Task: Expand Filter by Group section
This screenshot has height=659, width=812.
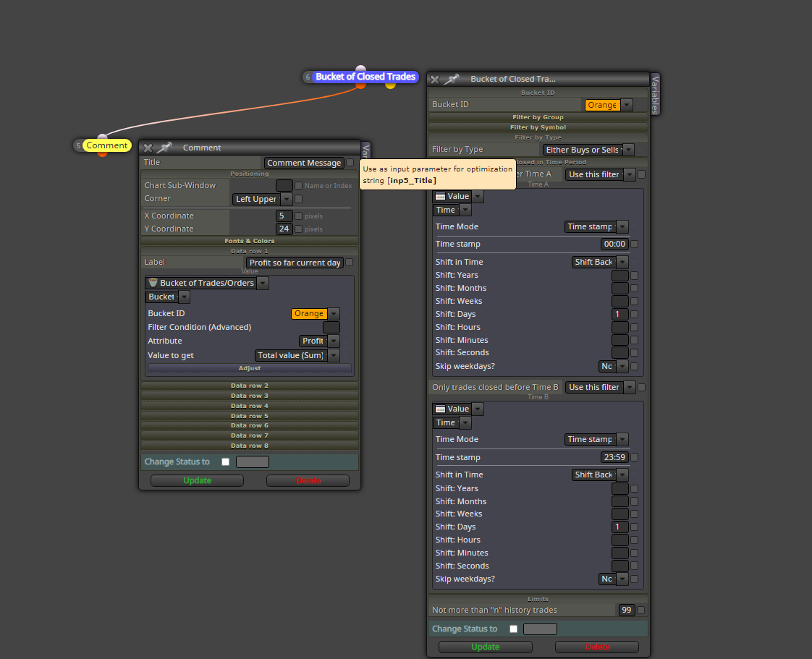Action: pyautogui.click(x=538, y=117)
